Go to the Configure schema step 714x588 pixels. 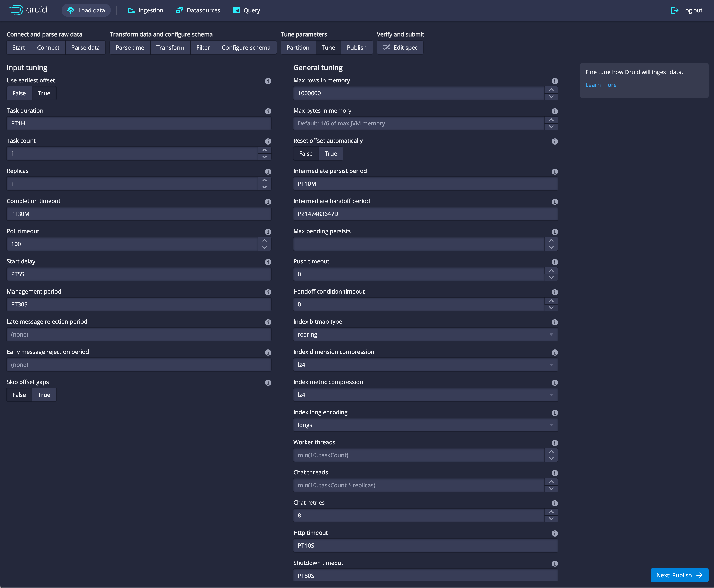[x=246, y=47]
